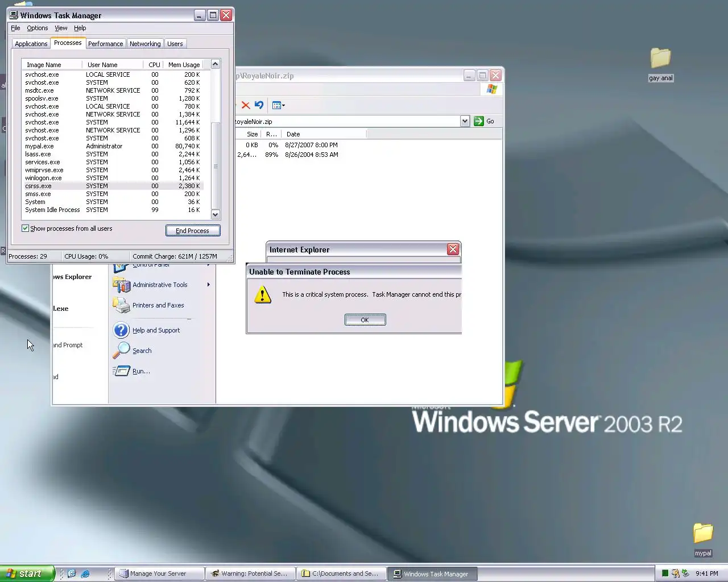Screen dimensions: 728x582
Task: Click the Task Manager title bar icon
Action: (x=14, y=15)
